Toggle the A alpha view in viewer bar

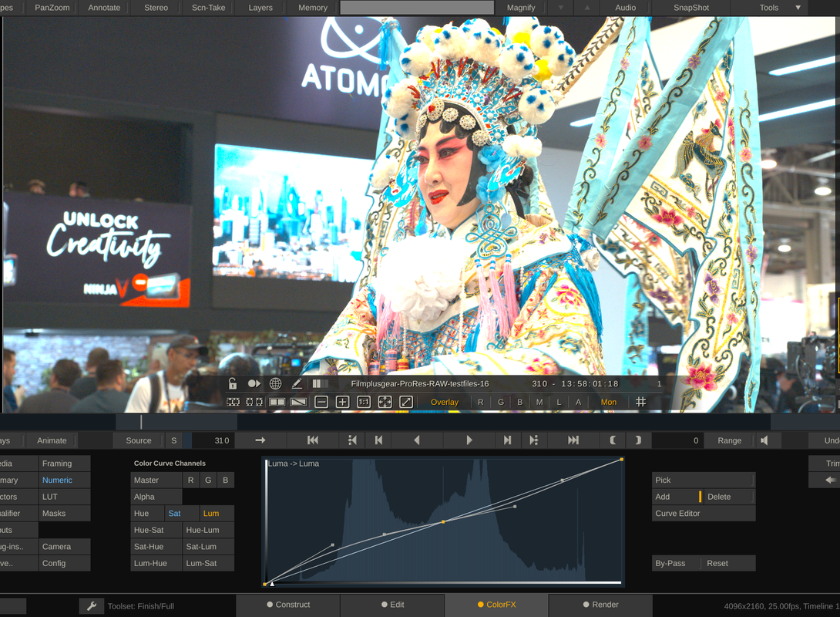pos(578,402)
